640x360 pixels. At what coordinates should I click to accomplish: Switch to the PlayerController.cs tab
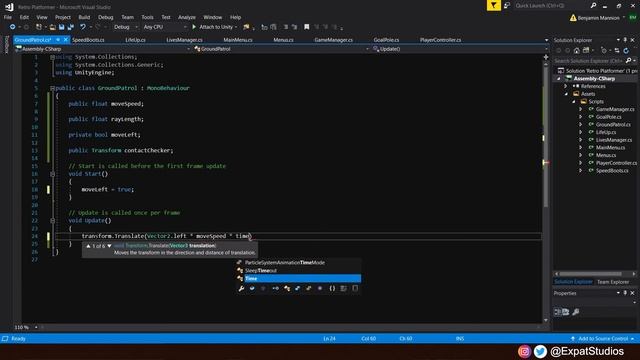coord(440,40)
